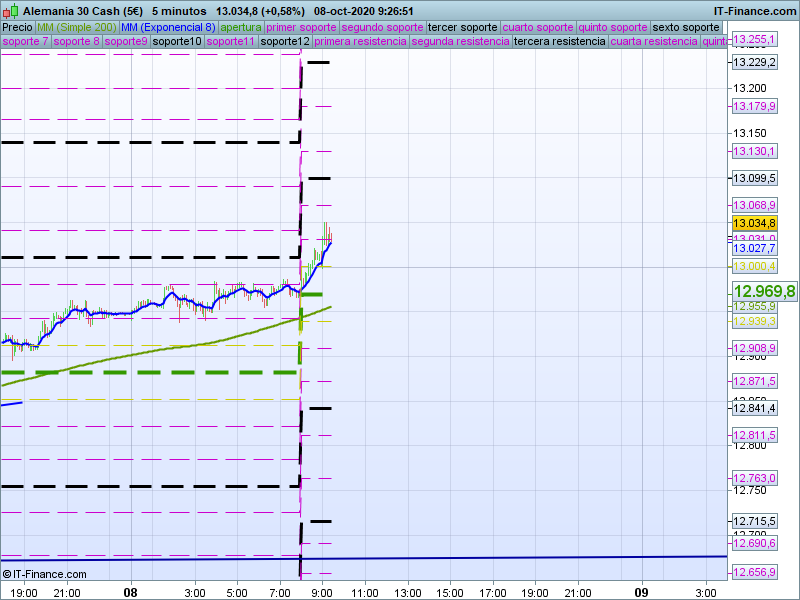This screenshot has width=800, height=600.
Task: Select the primer soporte label
Action: [x=302, y=27]
